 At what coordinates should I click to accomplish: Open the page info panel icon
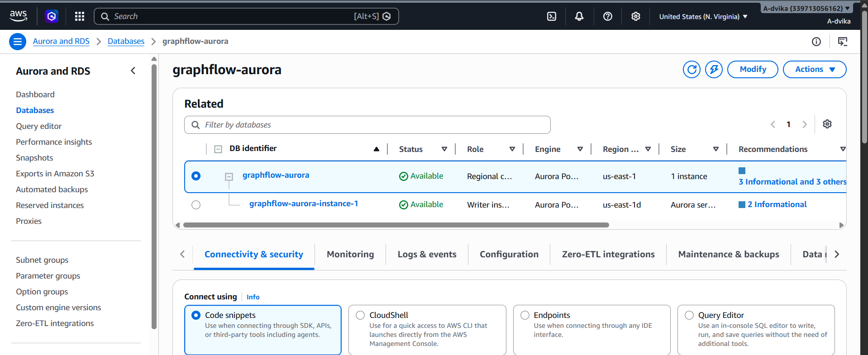click(816, 42)
